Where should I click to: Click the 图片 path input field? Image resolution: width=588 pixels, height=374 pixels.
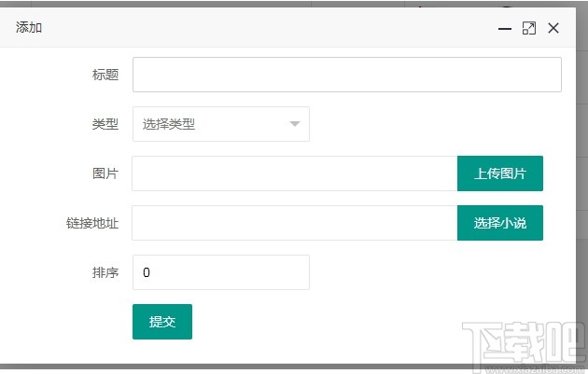295,173
